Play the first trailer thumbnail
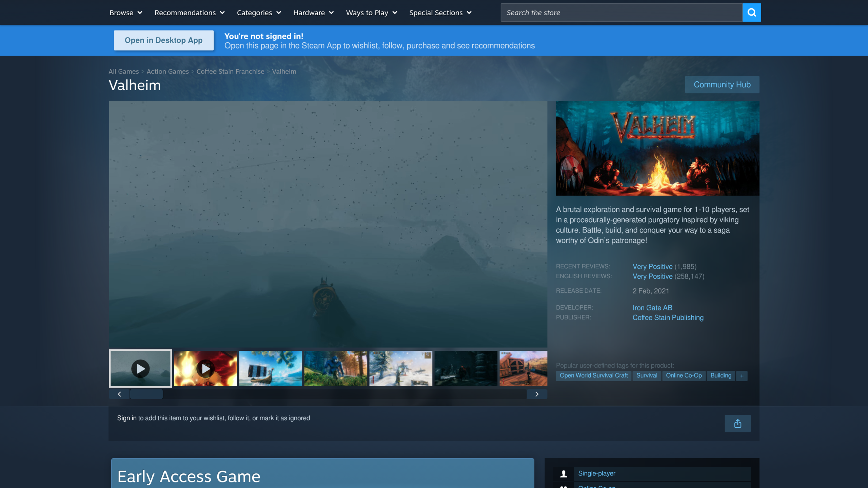Viewport: 868px width, 488px height. [x=140, y=368]
